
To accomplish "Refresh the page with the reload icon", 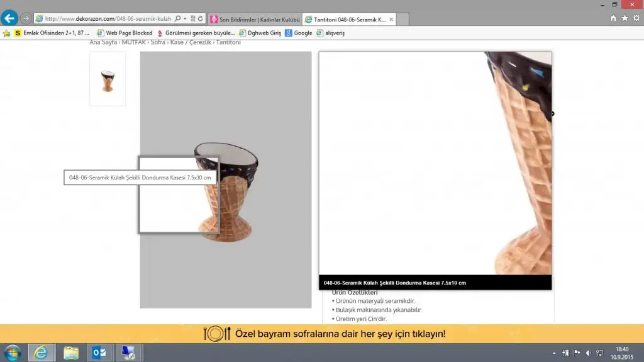I will 200,19.
